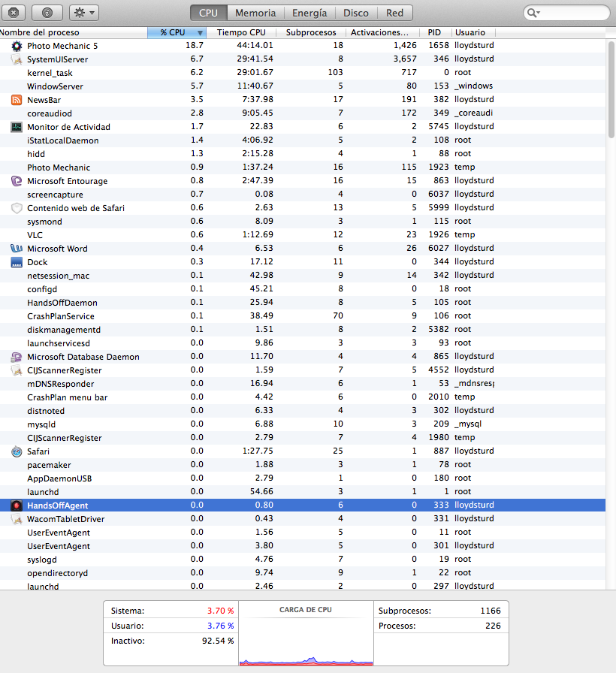This screenshot has height=673, width=616.
Task: Switch to the Red tab
Action: (394, 13)
